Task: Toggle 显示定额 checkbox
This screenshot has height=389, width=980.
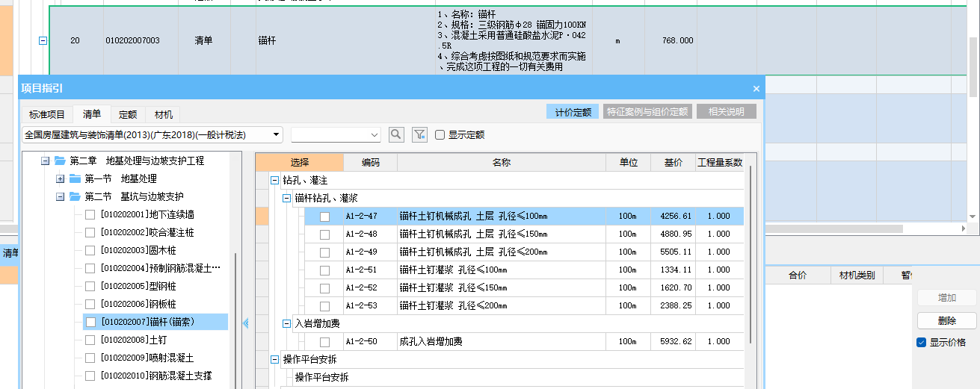Action: [x=440, y=135]
